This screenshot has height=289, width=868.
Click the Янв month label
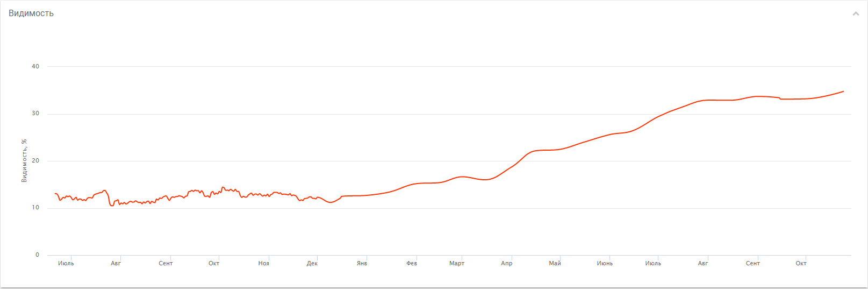(362, 263)
